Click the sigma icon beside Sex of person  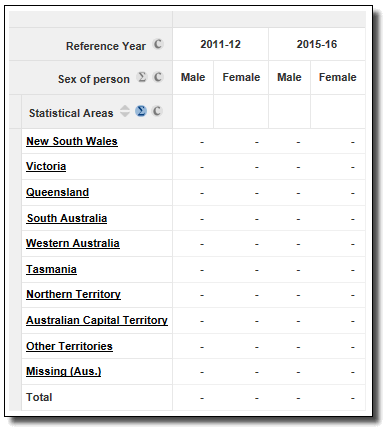point(142,77)
